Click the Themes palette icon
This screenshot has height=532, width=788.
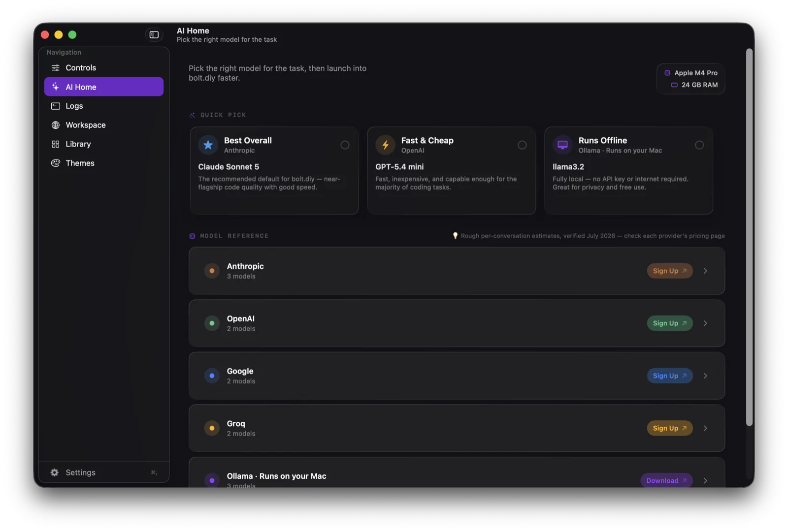tap(56, 163)
